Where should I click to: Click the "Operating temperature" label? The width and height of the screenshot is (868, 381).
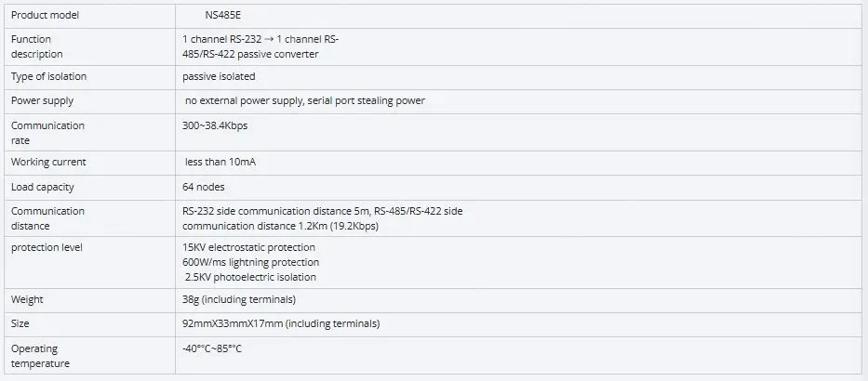[x=40, y=356]
